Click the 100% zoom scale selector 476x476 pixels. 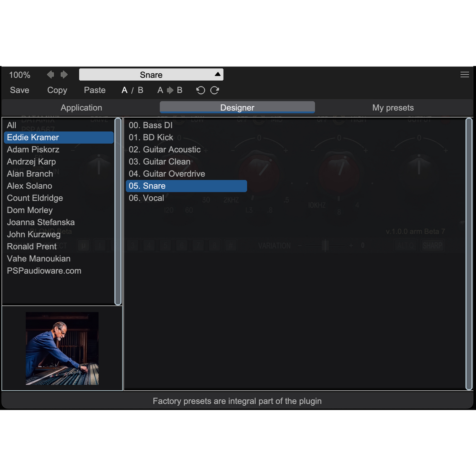[x=20, y=75]
